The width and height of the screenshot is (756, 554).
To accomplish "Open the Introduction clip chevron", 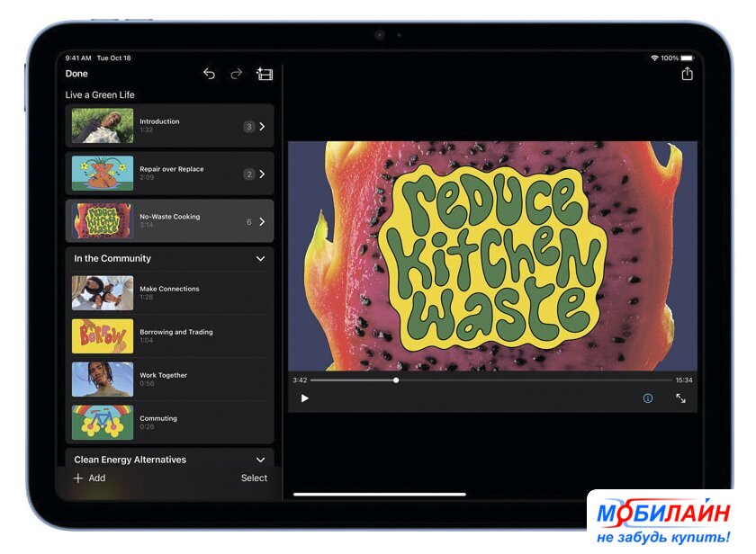I will click(262, 127).
